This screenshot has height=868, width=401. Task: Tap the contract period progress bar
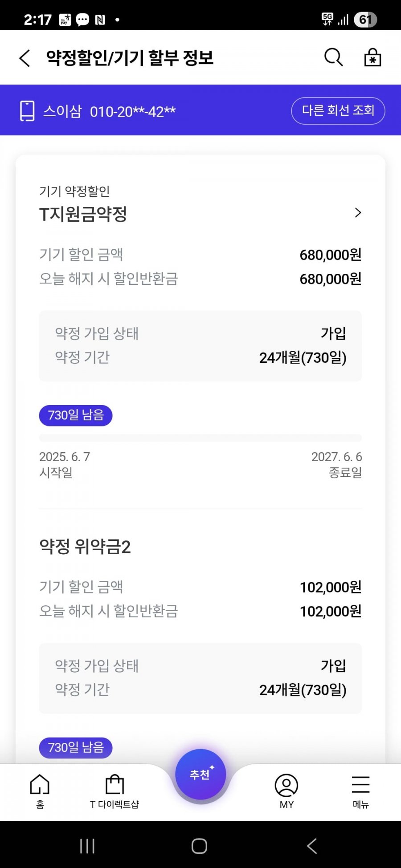[x=200, y=438]
